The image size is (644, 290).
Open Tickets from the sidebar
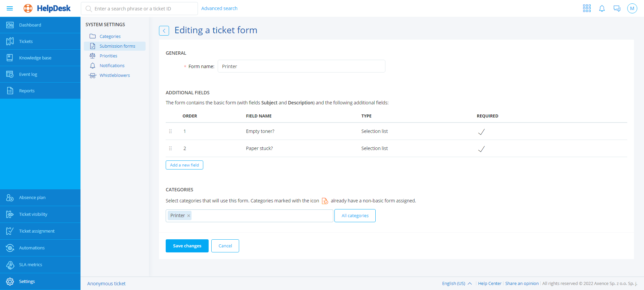[x=26, y=41]
